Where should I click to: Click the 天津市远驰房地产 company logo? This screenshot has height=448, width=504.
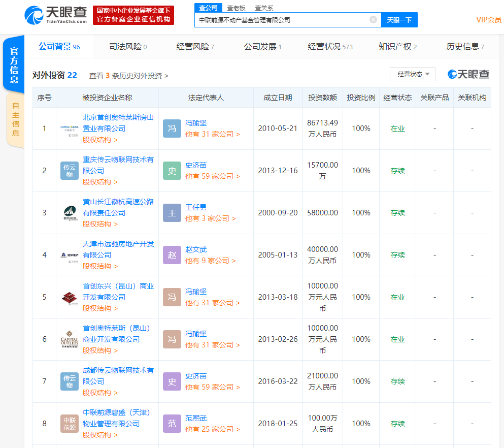(x=70, y=255)
